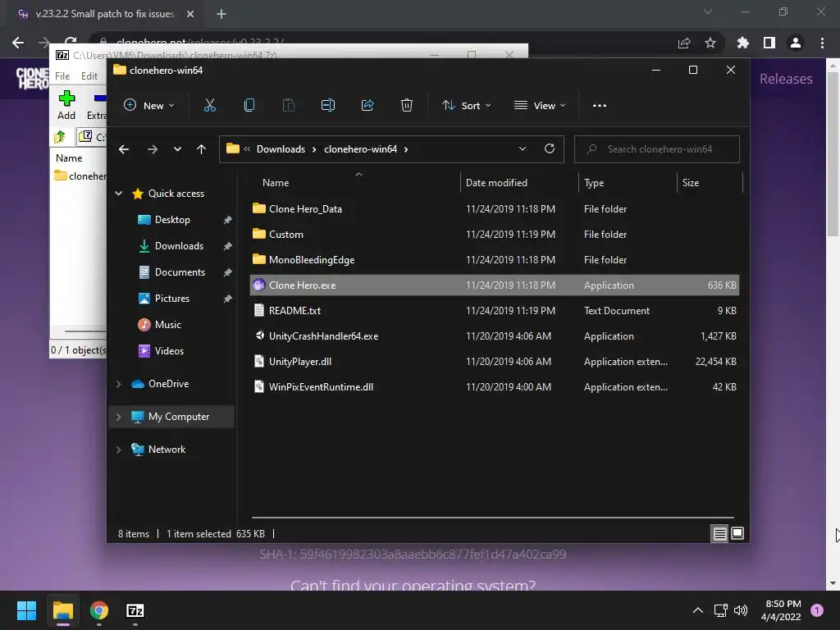Viewport: 840px width, 630px height.
Task: Go back in File Explorer navigation
Action: 124,149
